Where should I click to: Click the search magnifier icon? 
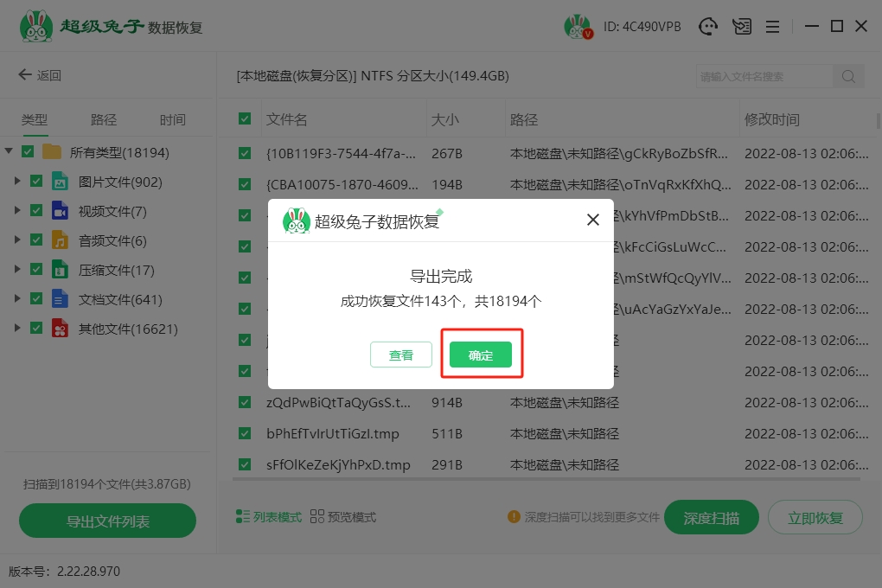(848, 76)
